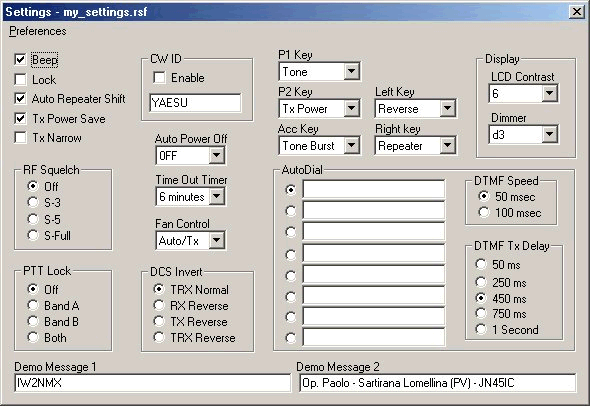Select the second AutoDial radio button
This screenshot has height=406, width=590.
(290, 211)
